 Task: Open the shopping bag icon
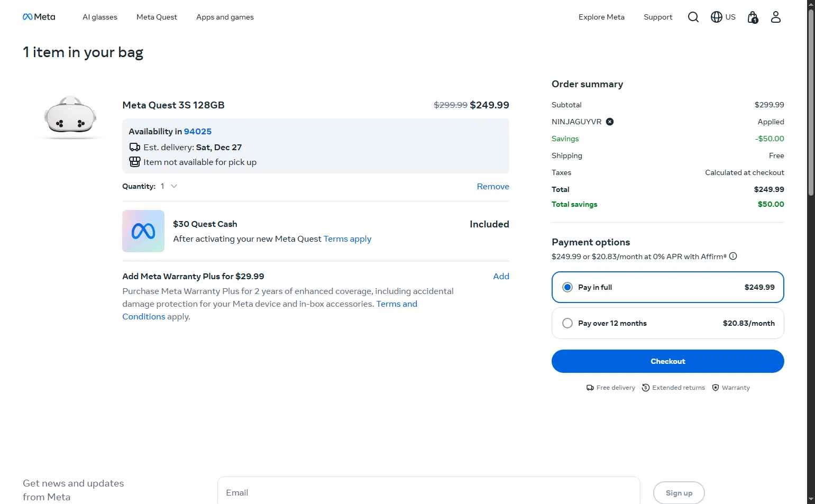coord(753,17)
